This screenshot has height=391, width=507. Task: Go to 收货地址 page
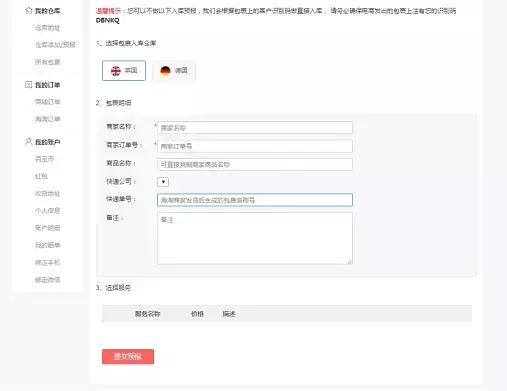pos(48,193)
